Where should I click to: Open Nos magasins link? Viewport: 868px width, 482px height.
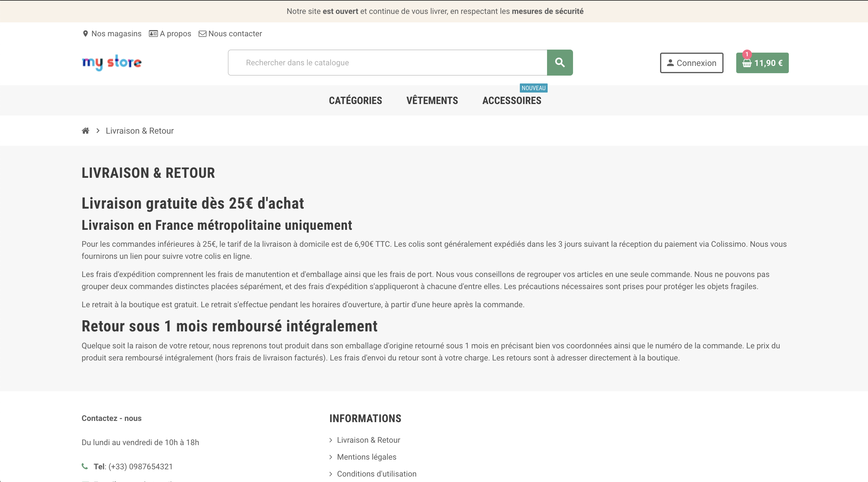coord(116,34)
